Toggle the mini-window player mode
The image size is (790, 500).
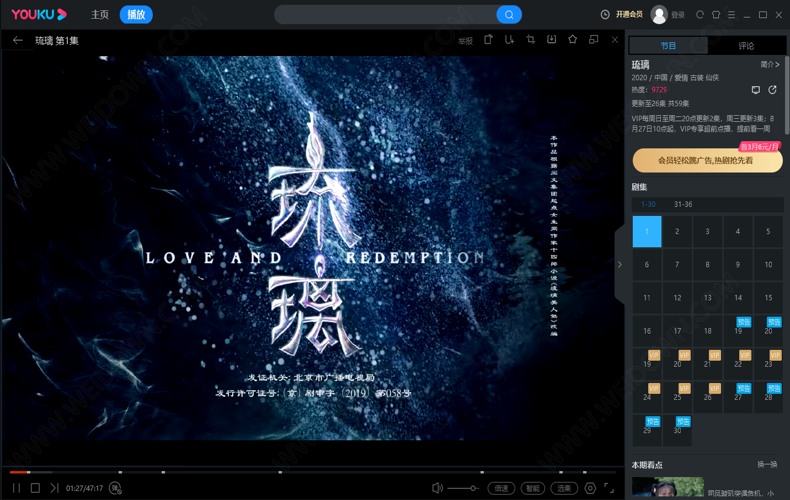pos(593,40)
